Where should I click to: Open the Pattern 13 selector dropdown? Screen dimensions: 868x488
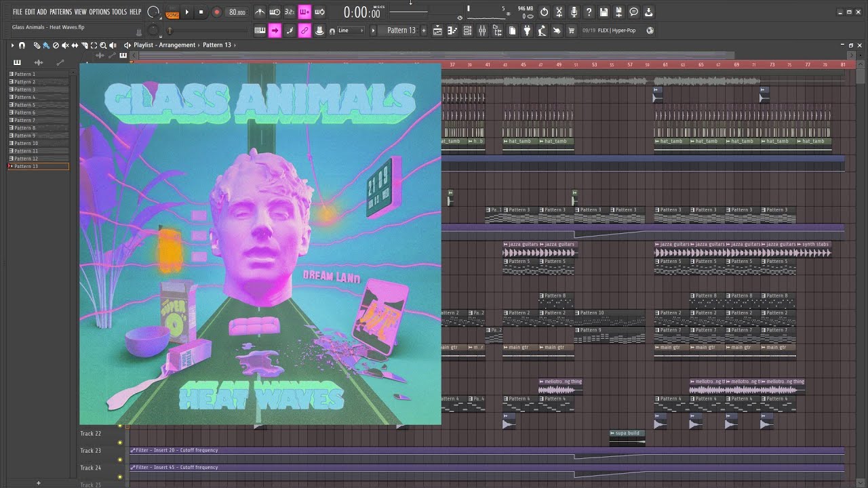point(401,30)
